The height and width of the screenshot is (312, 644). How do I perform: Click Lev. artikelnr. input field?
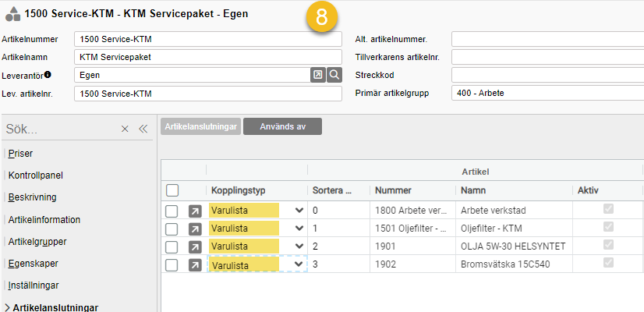pyautogui.click(x=208, y=94)
